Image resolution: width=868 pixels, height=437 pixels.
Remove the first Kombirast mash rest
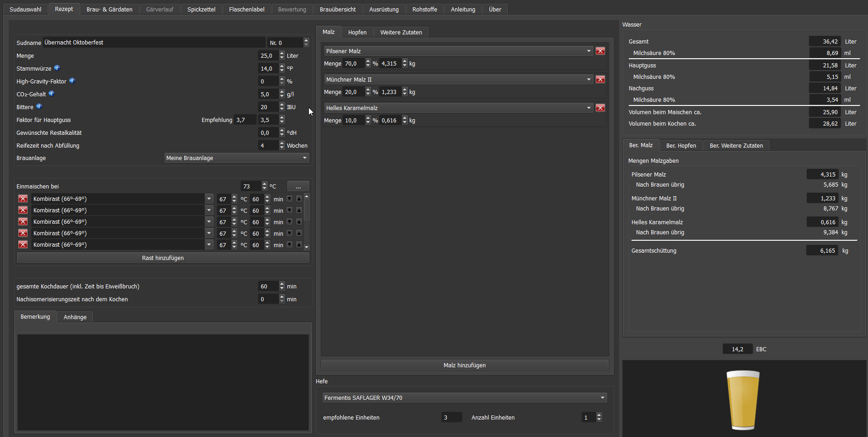(23, 199)
